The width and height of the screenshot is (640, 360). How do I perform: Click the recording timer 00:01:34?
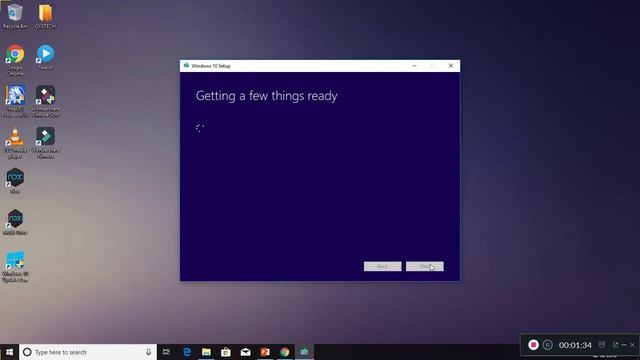[x=575, y=345]
